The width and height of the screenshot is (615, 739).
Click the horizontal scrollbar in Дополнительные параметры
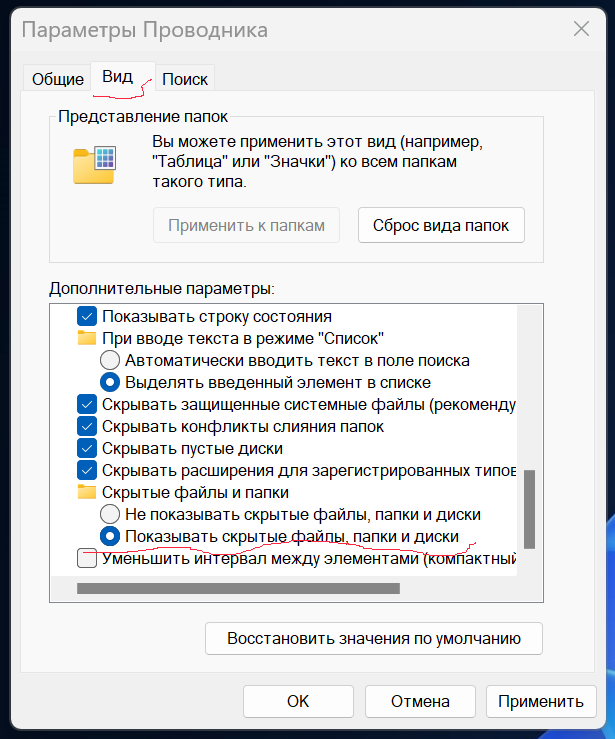click(x=238, y=588)
